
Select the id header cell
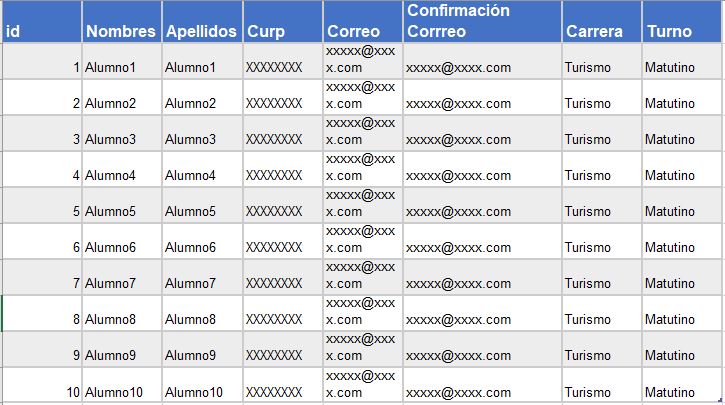41,31
